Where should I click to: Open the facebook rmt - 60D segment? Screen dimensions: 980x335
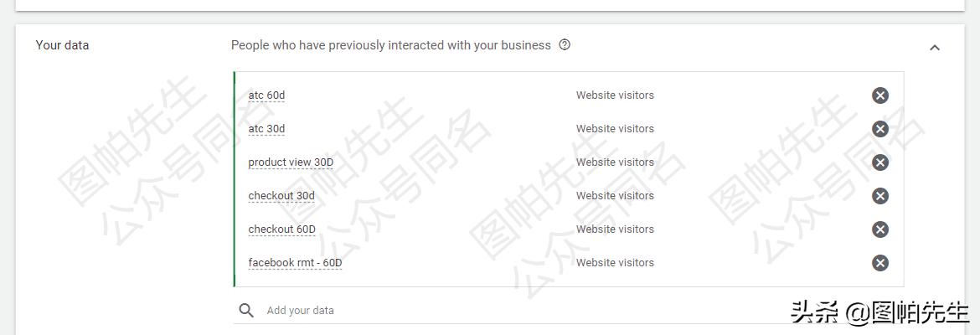[x=295, y=263]
